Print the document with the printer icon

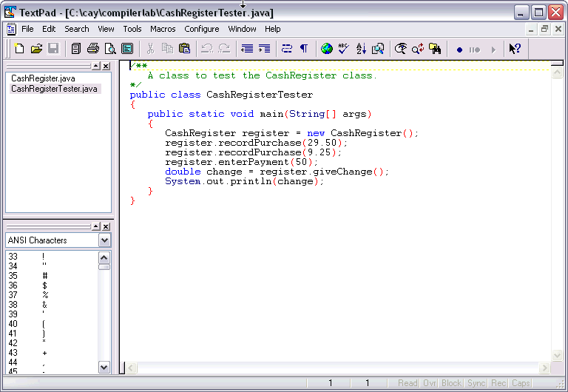point(93,49)
